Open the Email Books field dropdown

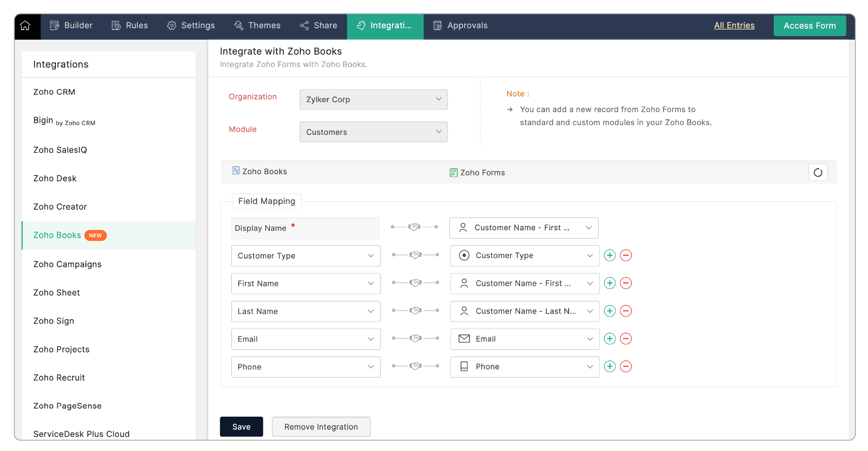pyautogui.click(x=306, y=339)
